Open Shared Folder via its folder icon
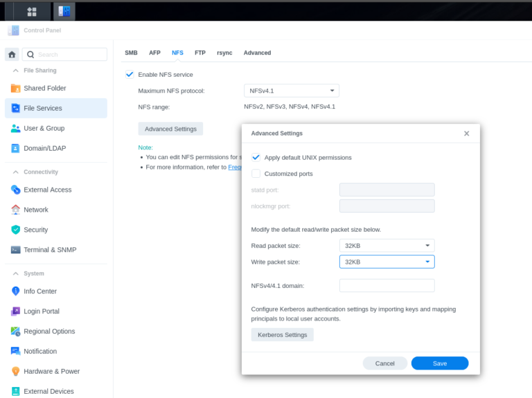The width and height of the screenshot is (532, 398). [16, 88]
